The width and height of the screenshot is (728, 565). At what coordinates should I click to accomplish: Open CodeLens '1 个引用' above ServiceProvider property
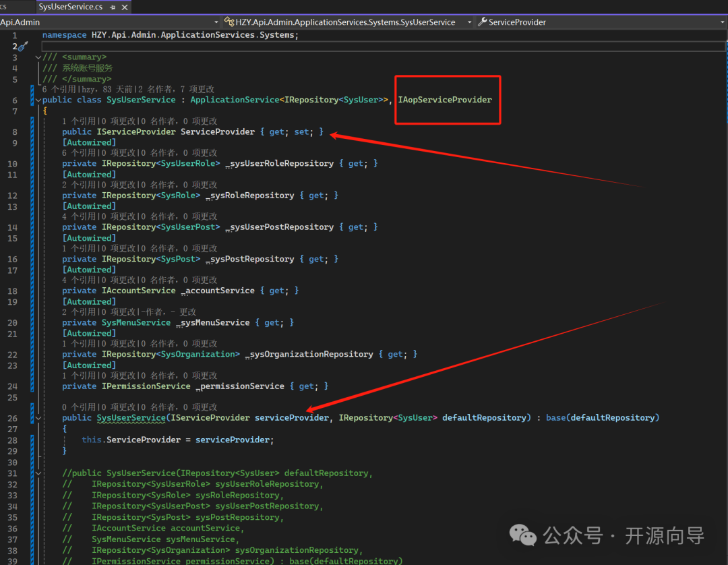point(78,121)
